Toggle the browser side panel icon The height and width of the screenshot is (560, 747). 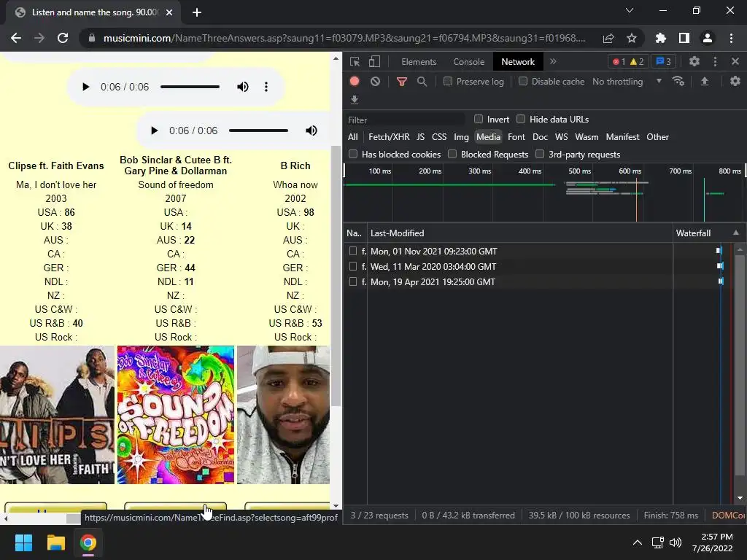[684, 38]
